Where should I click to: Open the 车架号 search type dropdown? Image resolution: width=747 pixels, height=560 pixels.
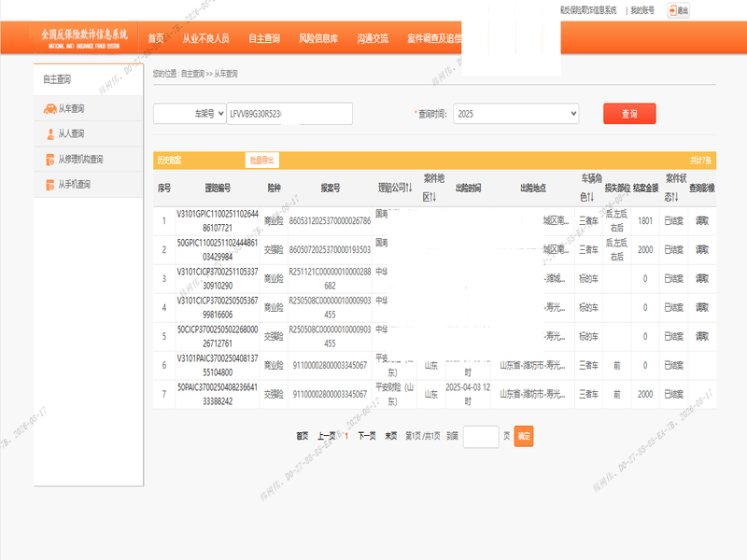190,114
